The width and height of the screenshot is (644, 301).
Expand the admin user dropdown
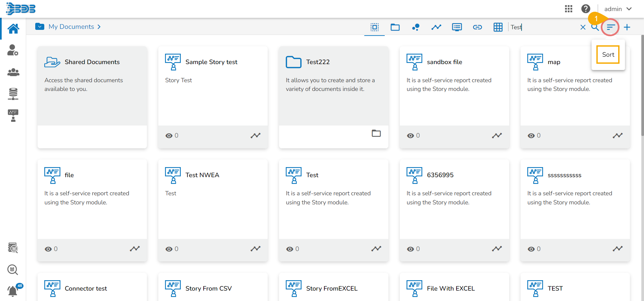point(618,9)
